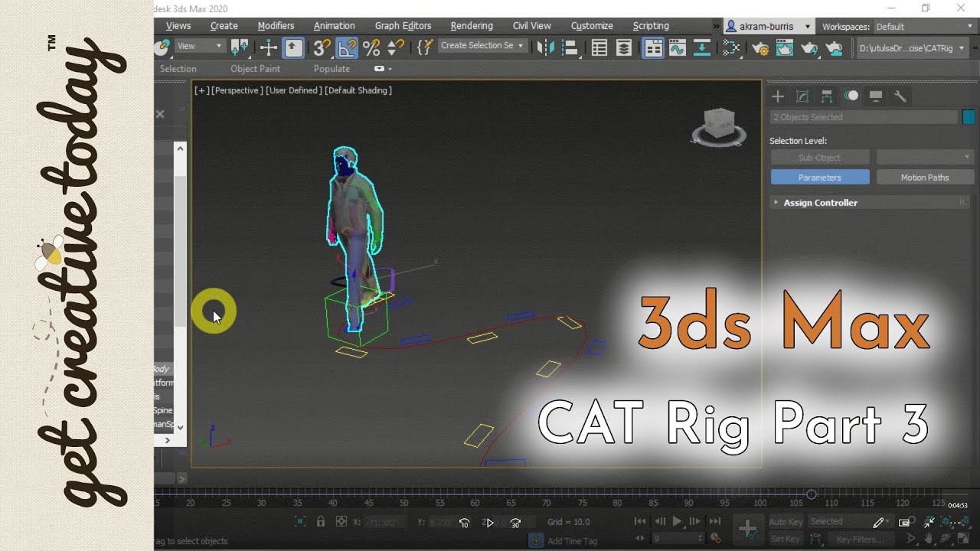Open the Hierarchy panel tab
The height and width of the screenshot is (551, 980).
(x=827, y=96)
